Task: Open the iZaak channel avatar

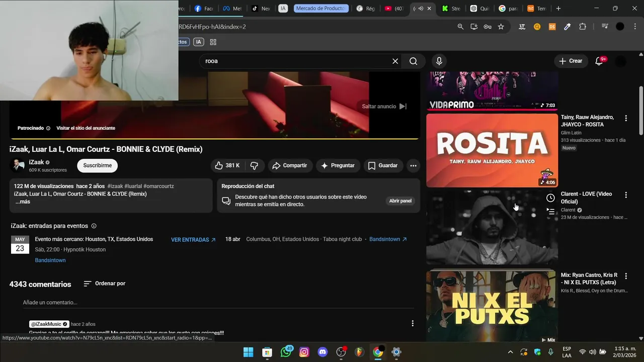Action: (18, 165)
